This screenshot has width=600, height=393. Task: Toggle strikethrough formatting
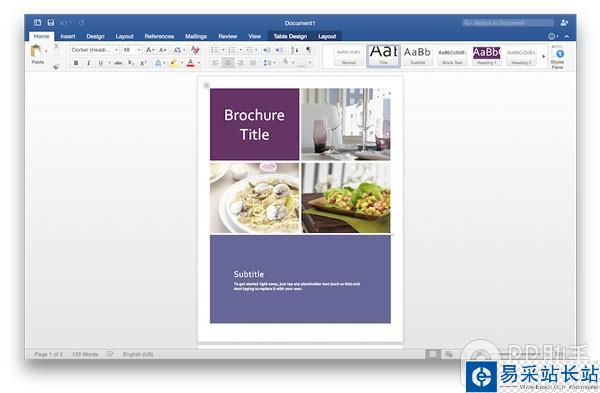tap(119, 63)
